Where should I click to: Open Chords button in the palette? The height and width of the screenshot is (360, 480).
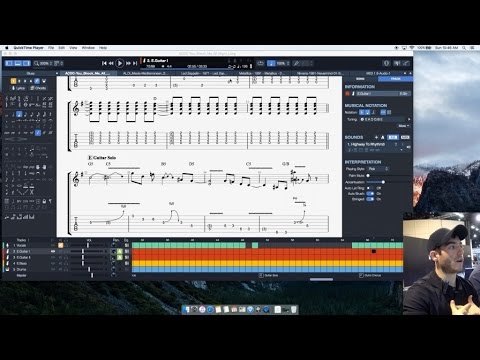coord(38,88)
